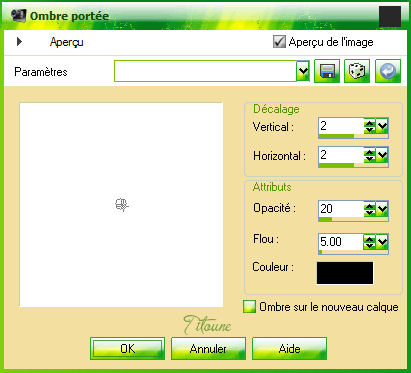Click the Annuler button
The image size is (411, 373).
click(x=208, y=349)
